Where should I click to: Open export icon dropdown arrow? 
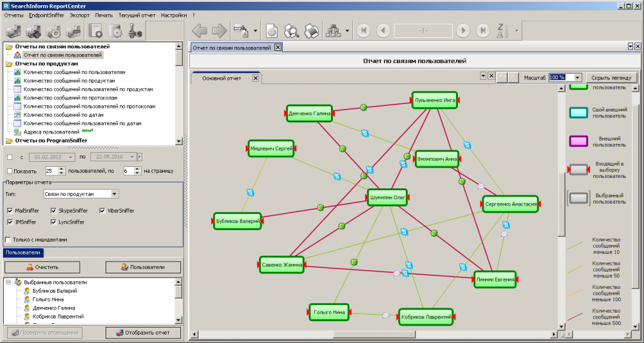255,31
